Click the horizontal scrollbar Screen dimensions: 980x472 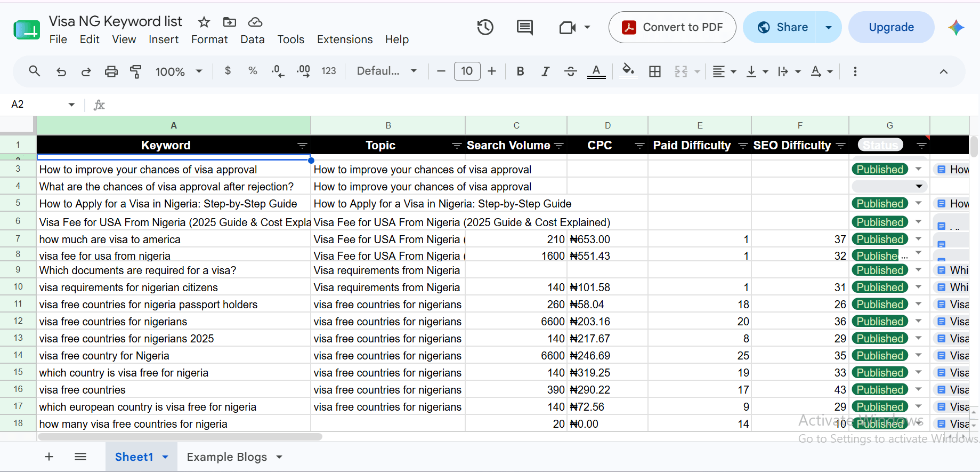180,437
